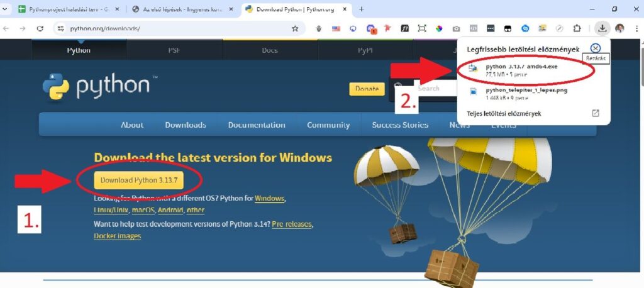Click the camera screenshot extension icon

[457, 28]
